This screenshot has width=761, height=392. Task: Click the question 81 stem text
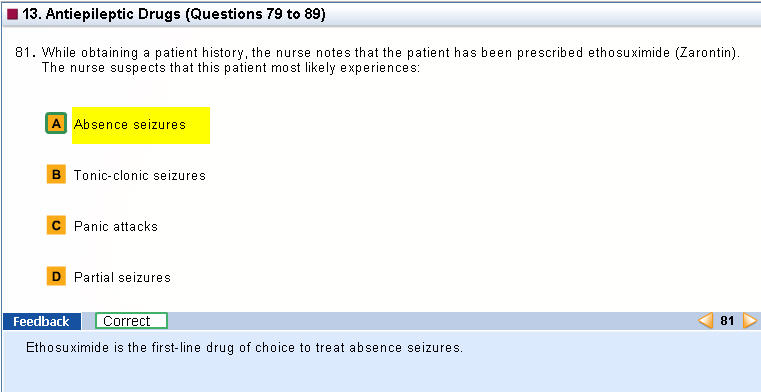(391, 60)
